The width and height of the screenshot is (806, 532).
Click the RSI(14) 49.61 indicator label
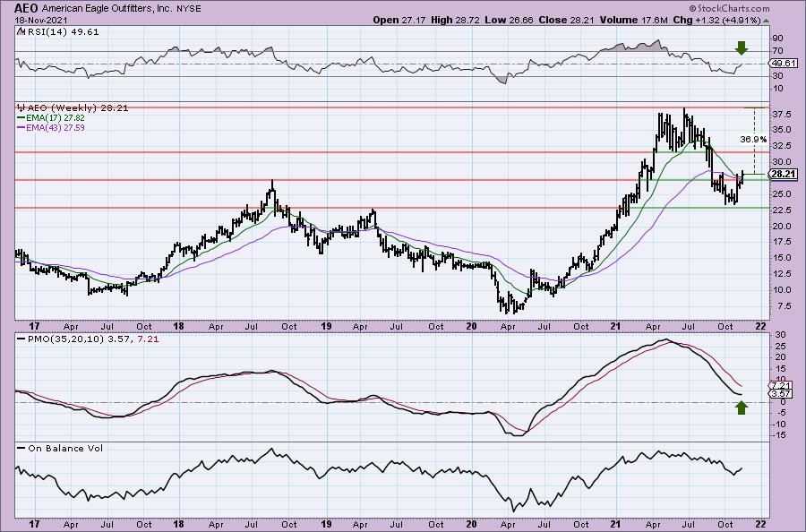pyautogui.click(x=63, y=32)
